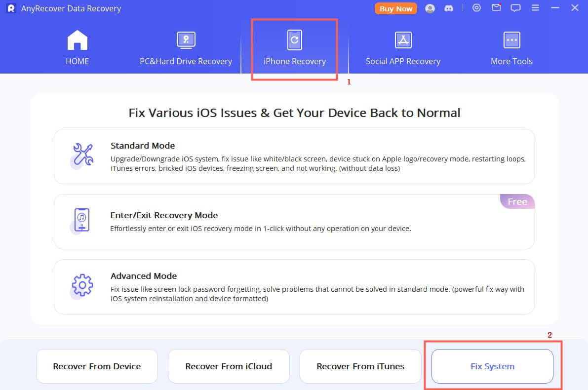This screenshot has width=588, height=390.
Task: Click the target settings icon in title bar
Action: point(476,7)
